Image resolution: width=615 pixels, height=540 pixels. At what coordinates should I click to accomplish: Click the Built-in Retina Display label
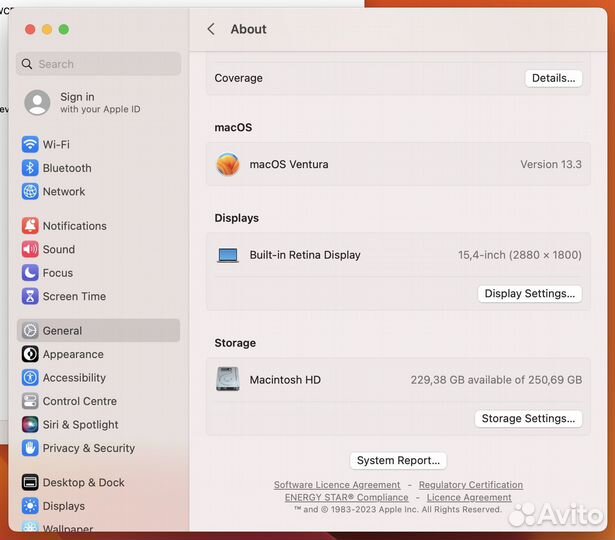pyautogui.click(x=305, y=255)
